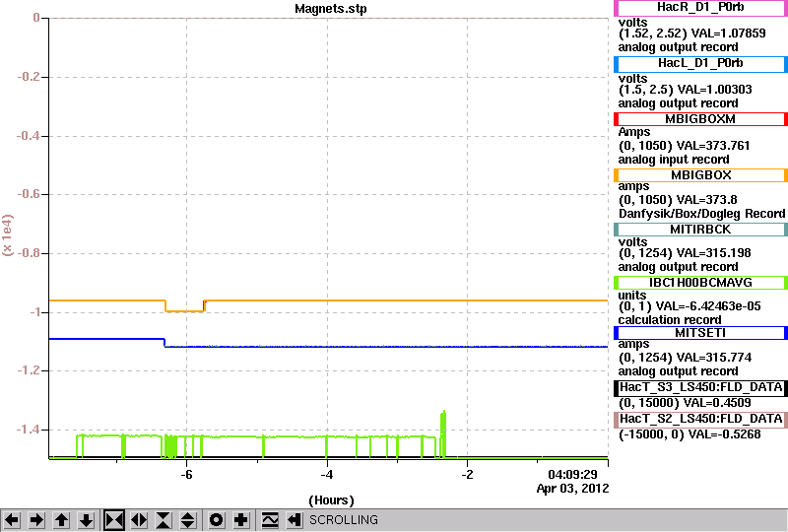Select the HacL_D1_P0rb curve legend
The height and width of the screenshot is (532, 788).
(700, 64)
